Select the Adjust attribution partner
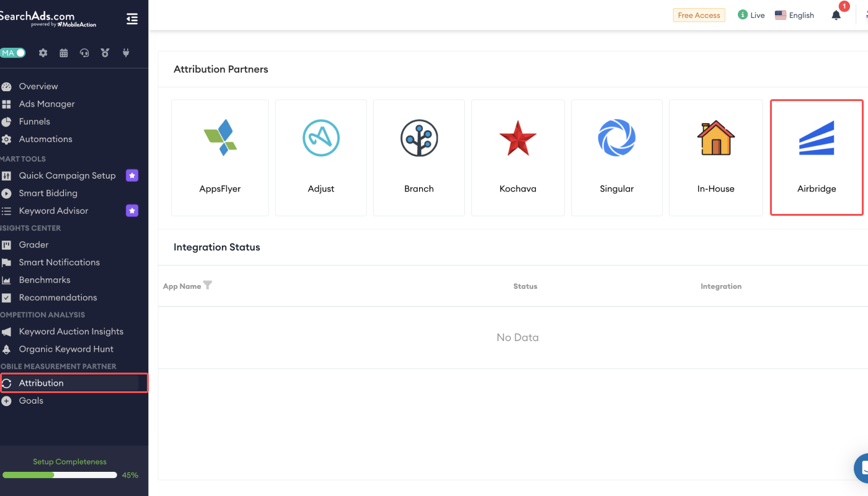 click(x=321, y=158)
